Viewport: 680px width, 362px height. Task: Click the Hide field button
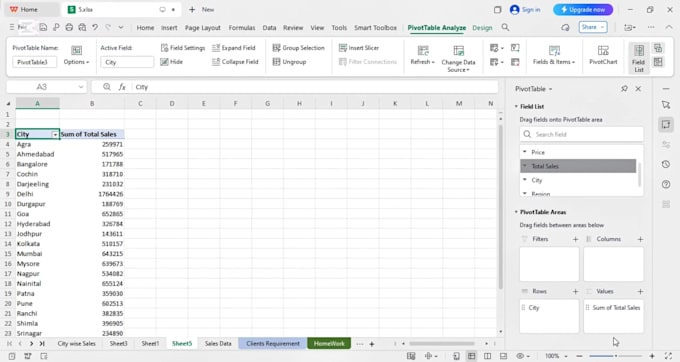click(x=172, y=62)
